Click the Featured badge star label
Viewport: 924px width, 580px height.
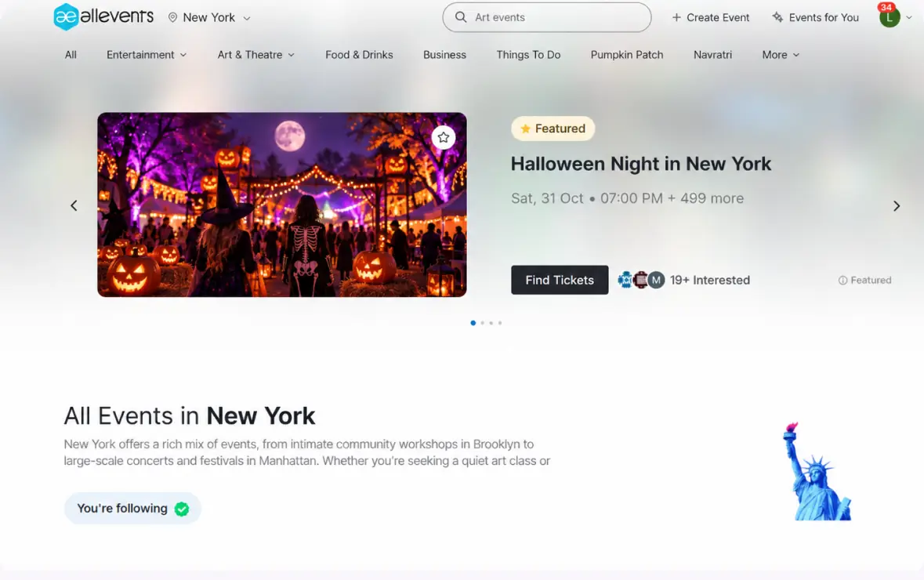(553, 129)
